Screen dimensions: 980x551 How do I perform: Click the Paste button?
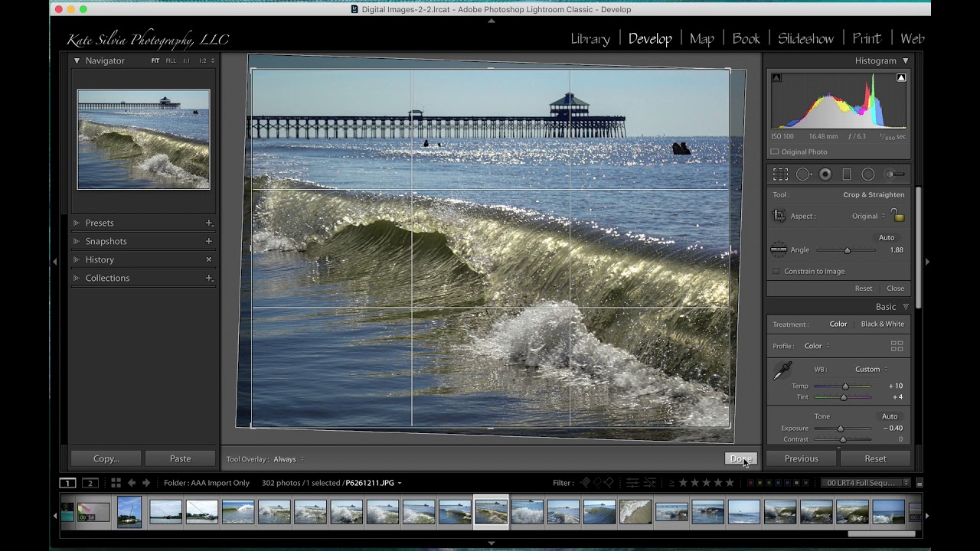click(181, 459)
